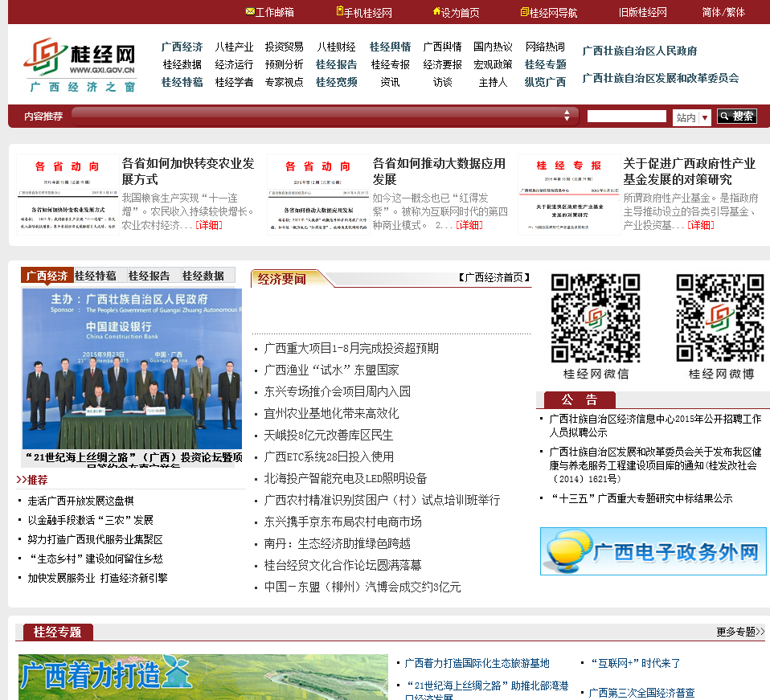The width and height of the screenshot is (770, 700).
Task: Open 健康与养老服务工程建设项目库 notice
Action: (655, 465)
